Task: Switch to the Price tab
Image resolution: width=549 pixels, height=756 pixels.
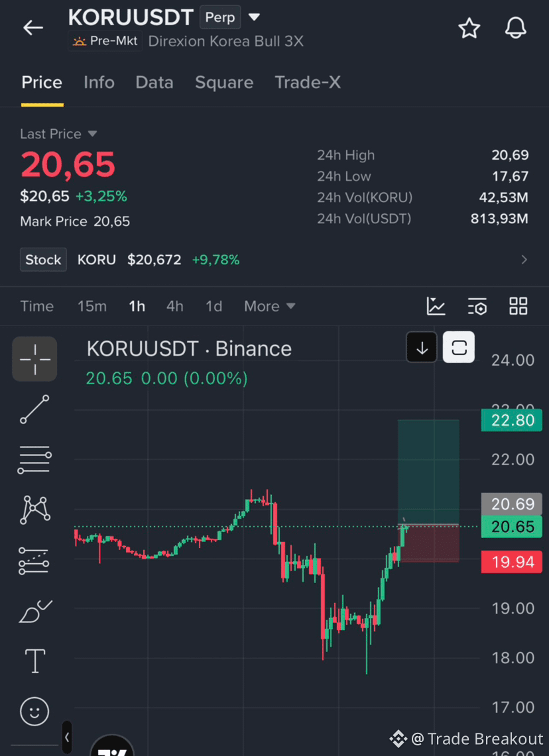Action: pos(42,82)
